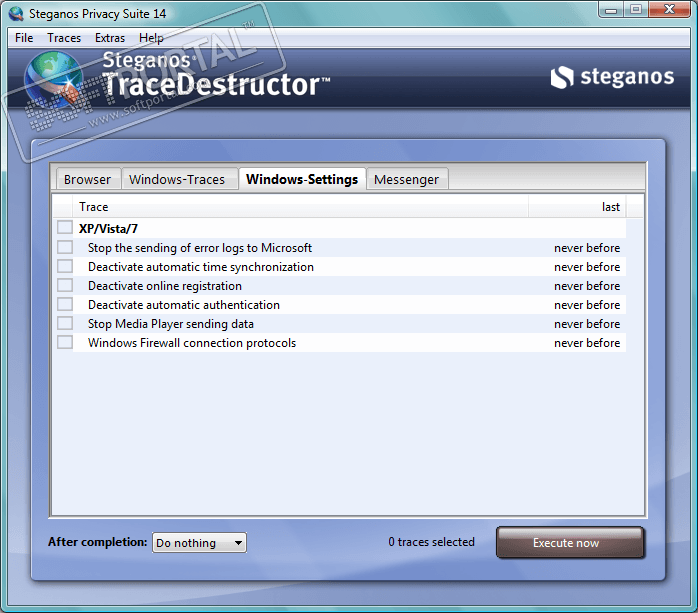Enable Deactivate automatic authentication checkbox
This screenshot has width=698, height=613.
[65, 304]
